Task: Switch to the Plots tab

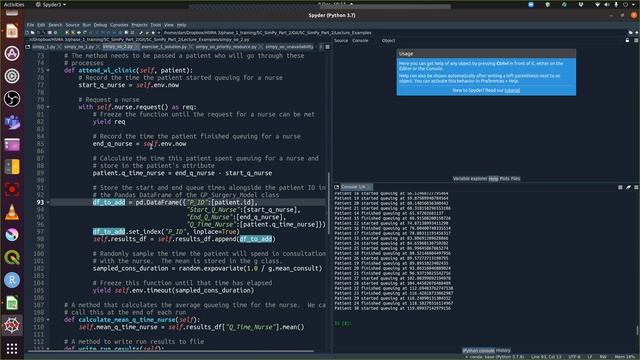Action: 504,178
